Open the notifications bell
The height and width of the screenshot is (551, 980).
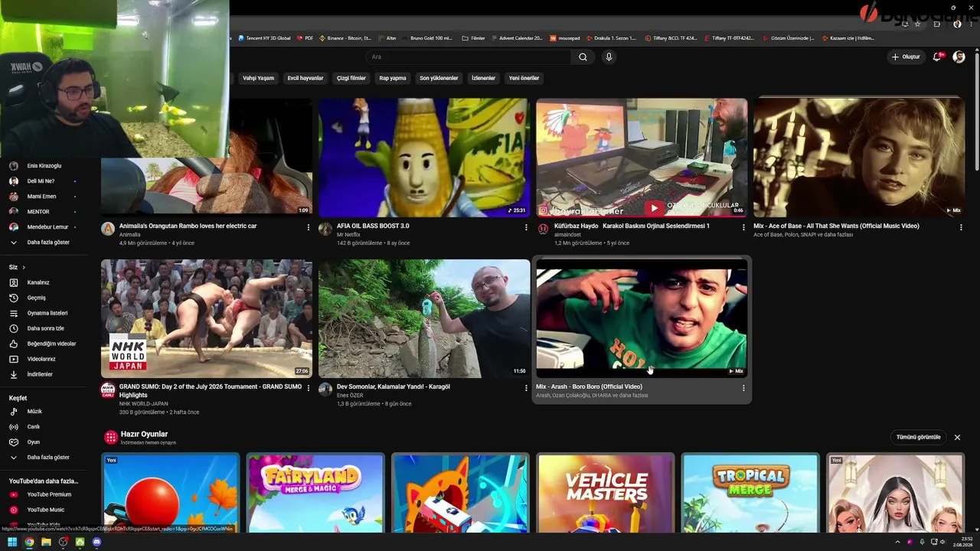tap(937, 57)
